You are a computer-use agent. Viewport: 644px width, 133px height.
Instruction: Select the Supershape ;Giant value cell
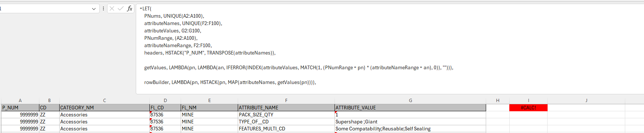tap(410, 122)
